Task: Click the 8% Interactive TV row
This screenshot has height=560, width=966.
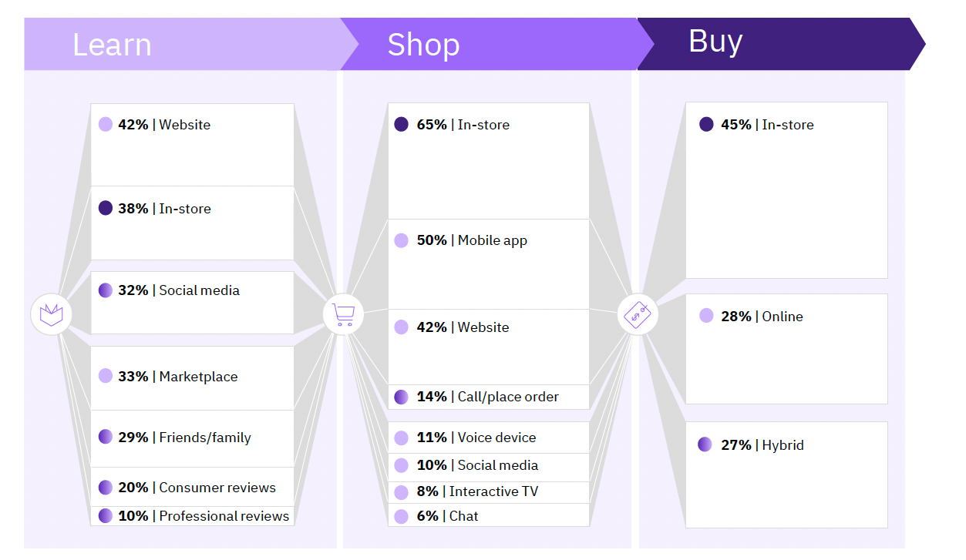Action: coord(489,492)
